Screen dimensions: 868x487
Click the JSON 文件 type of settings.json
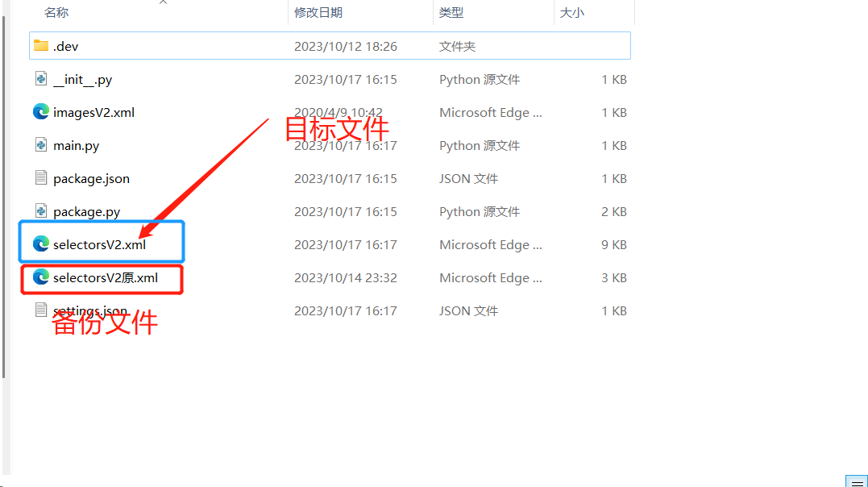click(468, 310)
